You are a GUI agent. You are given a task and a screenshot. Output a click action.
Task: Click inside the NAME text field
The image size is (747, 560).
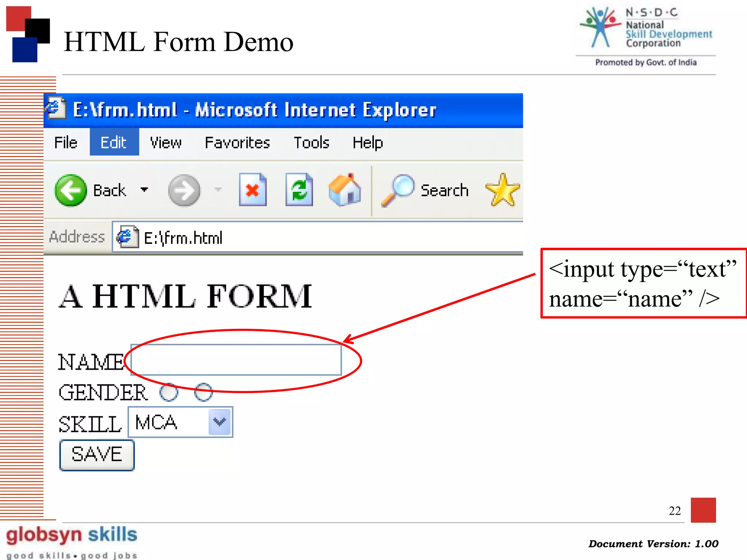click(236, 360)
